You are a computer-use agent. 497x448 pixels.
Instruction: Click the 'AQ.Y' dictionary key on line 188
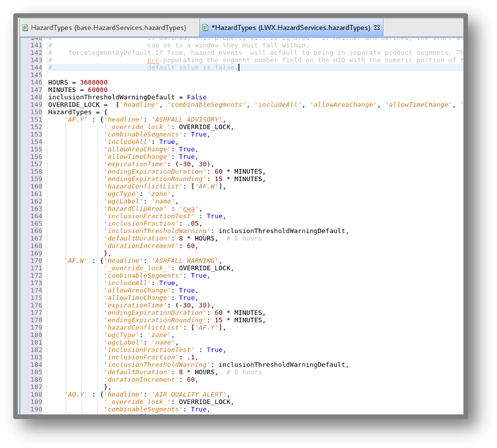[x=76, y=395]
